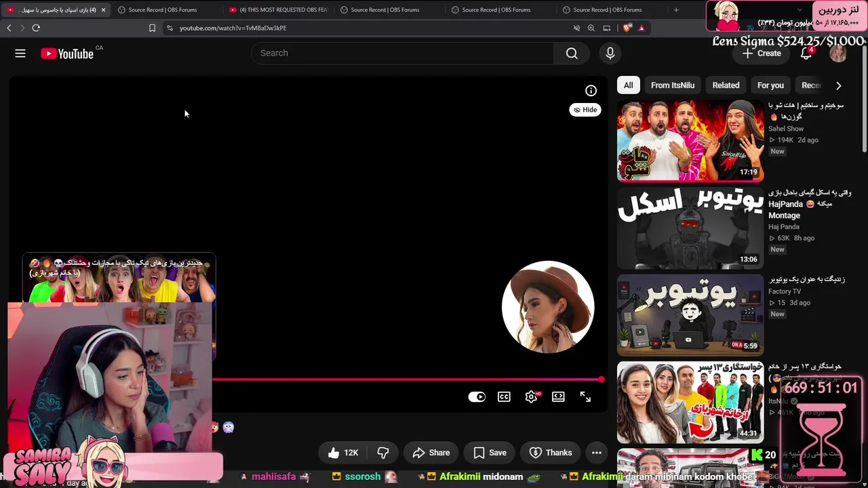Show video info card icon

coord(591,91)
